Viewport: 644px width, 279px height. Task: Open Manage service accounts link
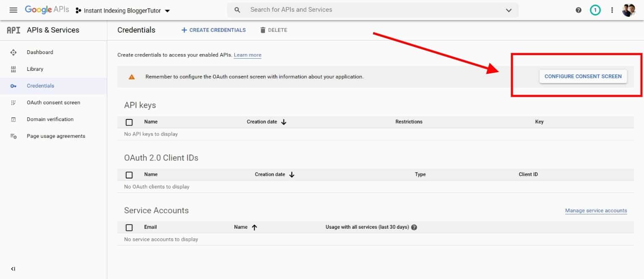click(596, 211)
